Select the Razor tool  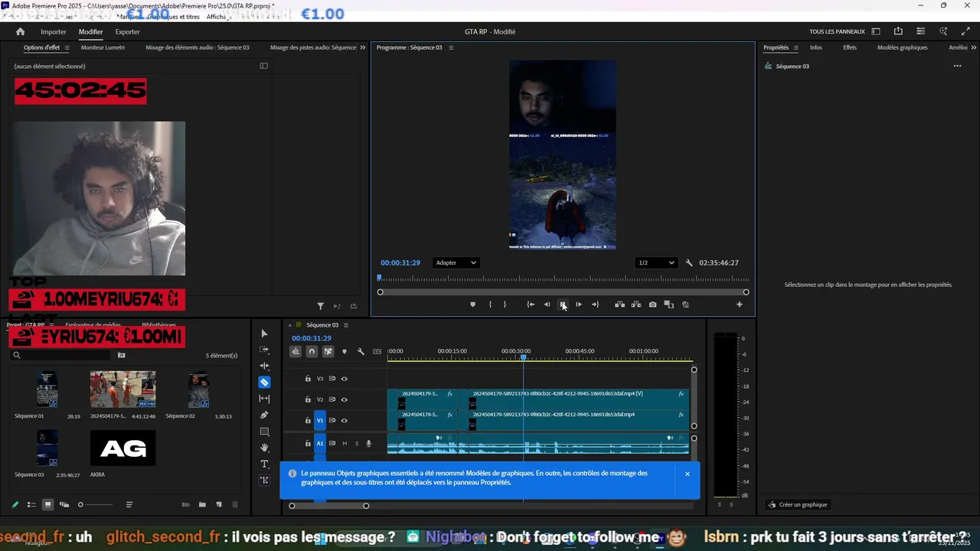pos(264,383)
